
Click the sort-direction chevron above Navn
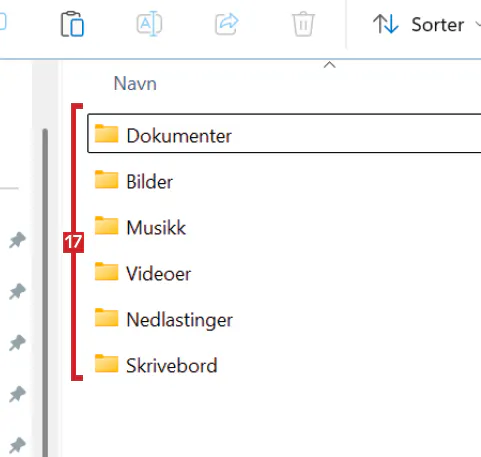(329, 65)
